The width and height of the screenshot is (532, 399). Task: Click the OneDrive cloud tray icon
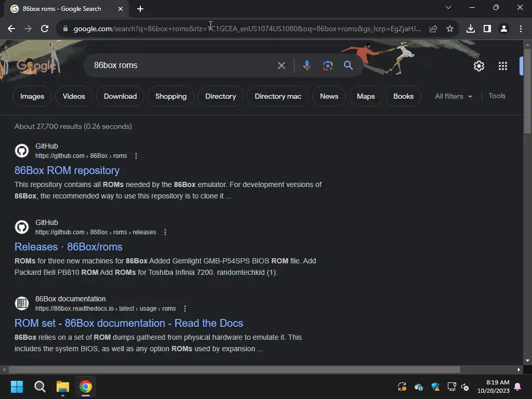(x=419, y=387)
